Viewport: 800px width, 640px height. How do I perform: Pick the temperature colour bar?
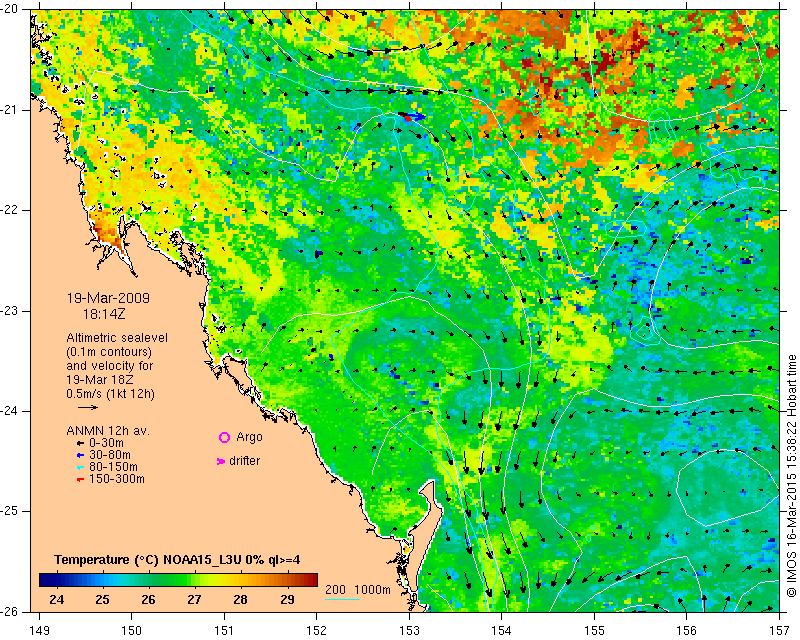[178, 580]
